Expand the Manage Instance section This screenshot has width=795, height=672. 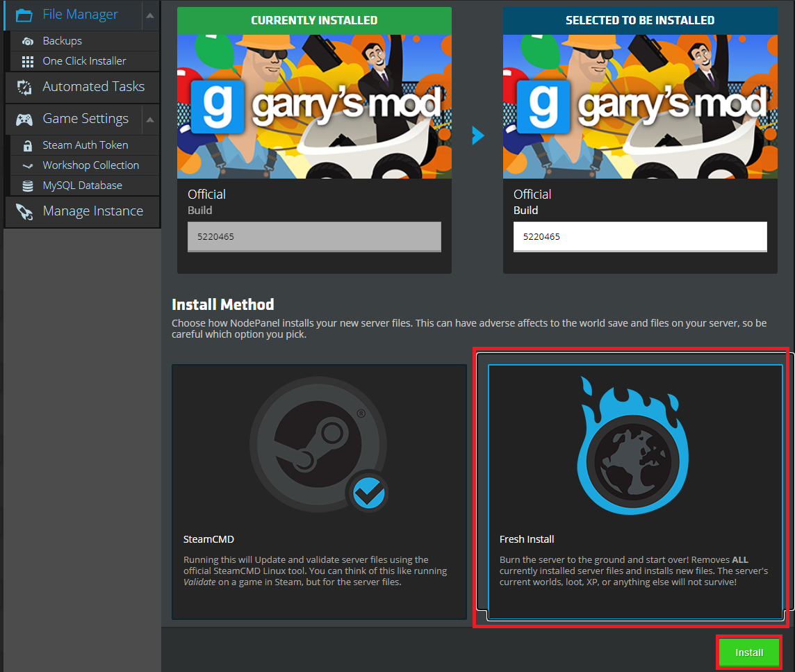click(x=82, y=211)
